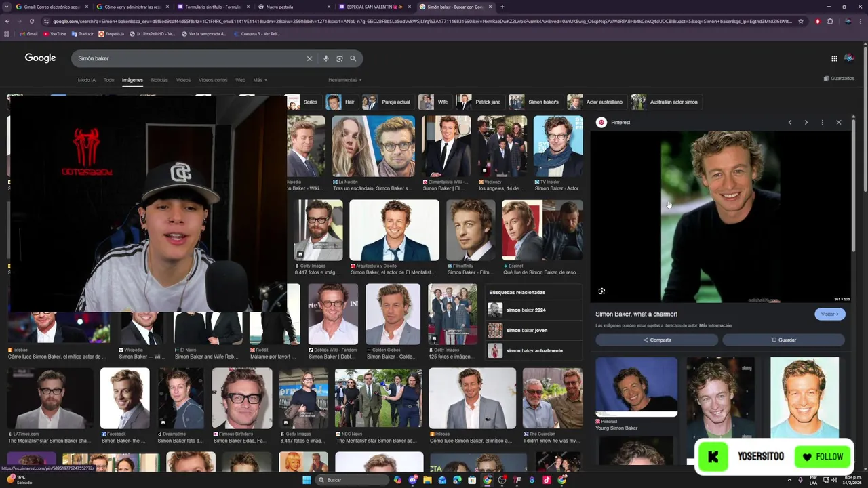The height and width of the screenshot is (488, 868).
Task: Click the FOLLOW button on the Kick overlay
Action: (823, 457)
